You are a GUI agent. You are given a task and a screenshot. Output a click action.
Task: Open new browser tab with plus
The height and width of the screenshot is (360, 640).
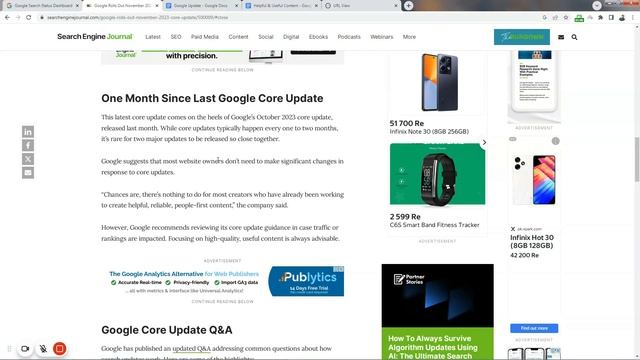(x=409, y=6)
